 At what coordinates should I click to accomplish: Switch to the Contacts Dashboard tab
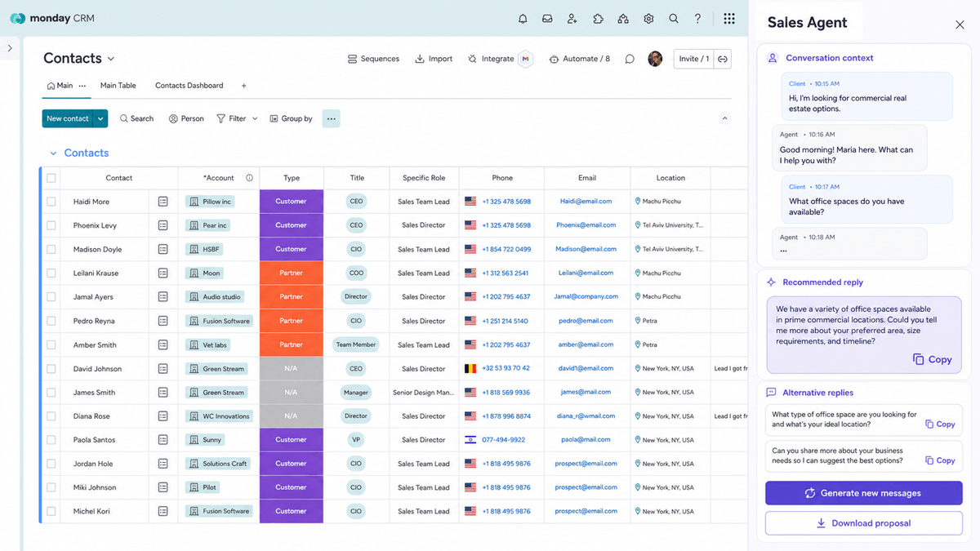pyautogui.click(x=189, y=86)
